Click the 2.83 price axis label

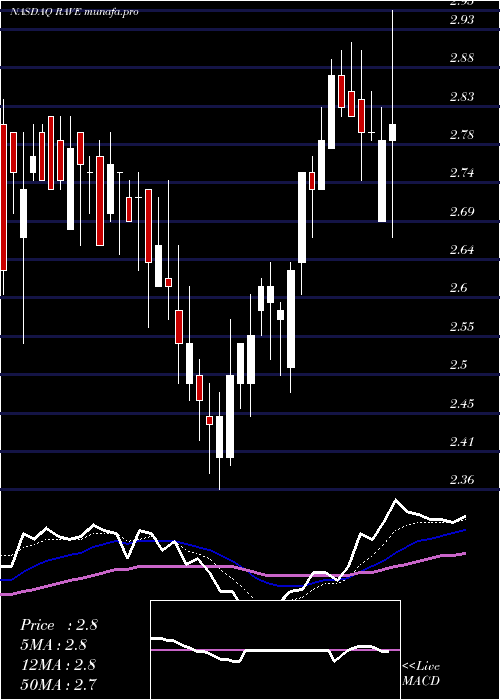462,96
